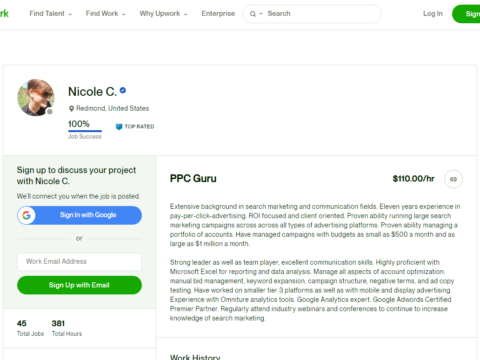Viewport: 480px width, 360px height.
Task: Click the online status dot on avatar
Action: tap(50, 112)
